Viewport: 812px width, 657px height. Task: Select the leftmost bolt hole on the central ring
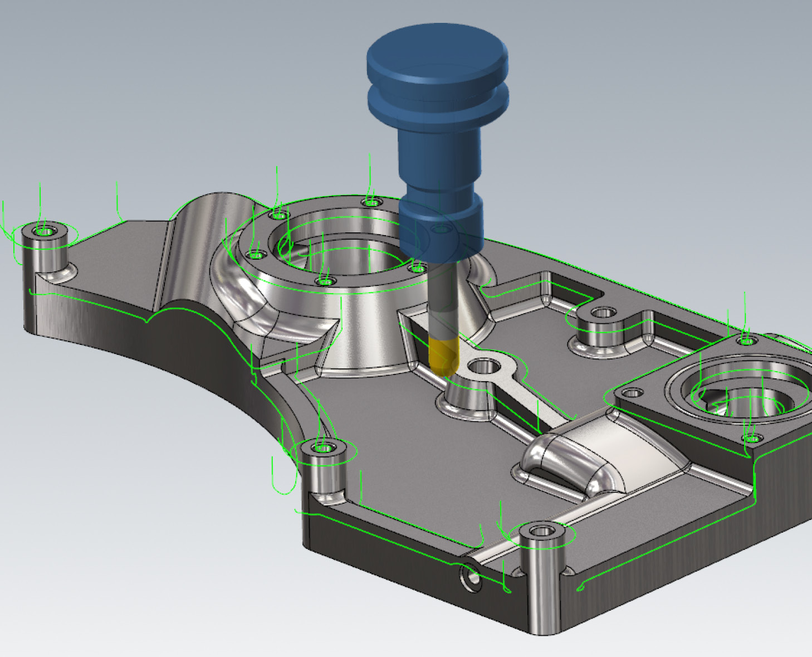tap(257, 255)
